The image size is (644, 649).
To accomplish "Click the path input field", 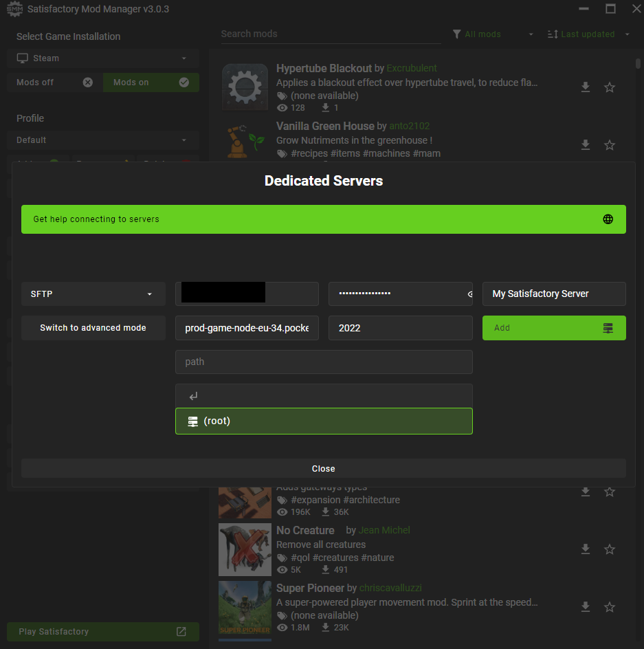I will [324, 362].
